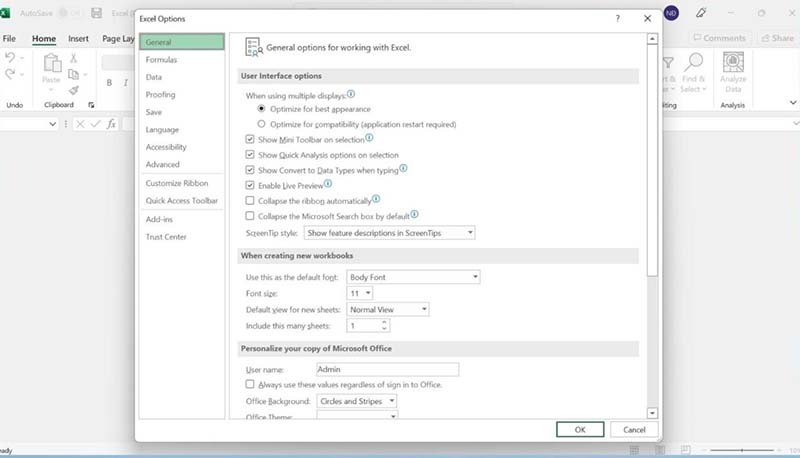Click the zoom slider in status bar
Screen dimensions: 800x458
click(x=742, y=450)
